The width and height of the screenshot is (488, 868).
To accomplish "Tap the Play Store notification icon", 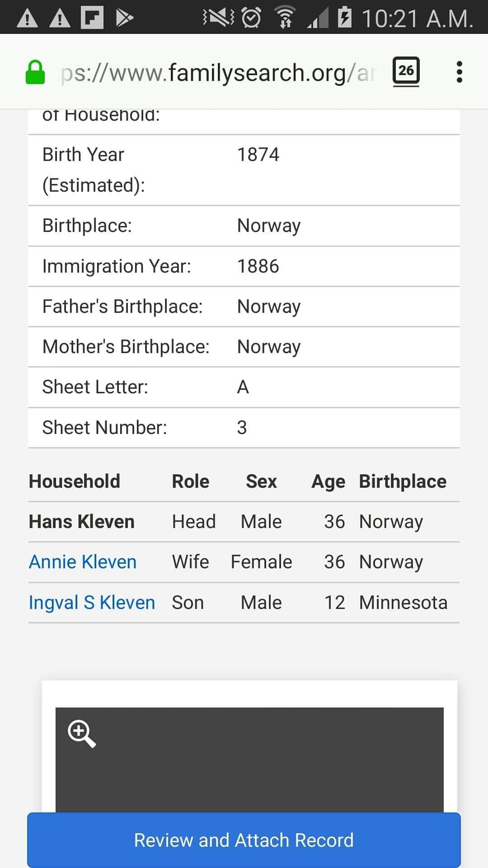I will pos(124,18).
